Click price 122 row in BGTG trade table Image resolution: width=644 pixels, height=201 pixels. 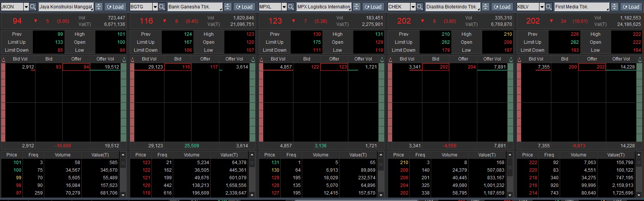[189, 170]
